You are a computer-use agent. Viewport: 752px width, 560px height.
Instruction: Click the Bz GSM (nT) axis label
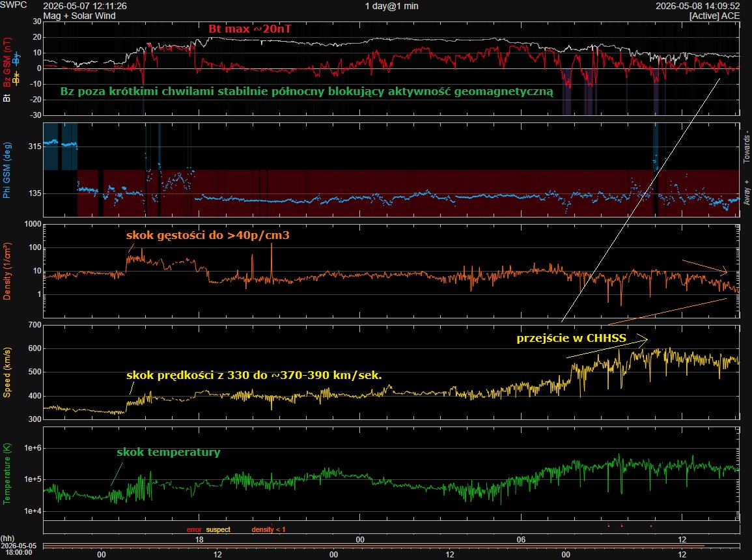[x=7, y=62]
